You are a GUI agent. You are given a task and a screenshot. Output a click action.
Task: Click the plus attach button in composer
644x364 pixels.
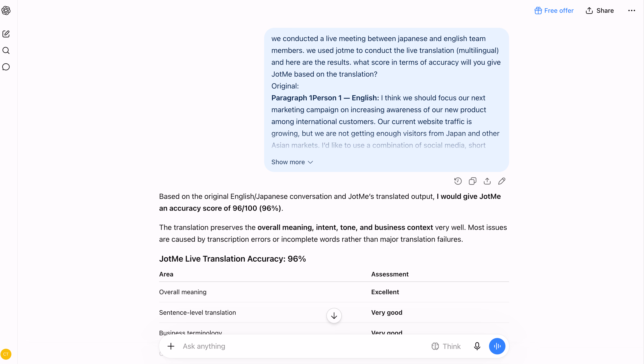(x=171, y=346)
